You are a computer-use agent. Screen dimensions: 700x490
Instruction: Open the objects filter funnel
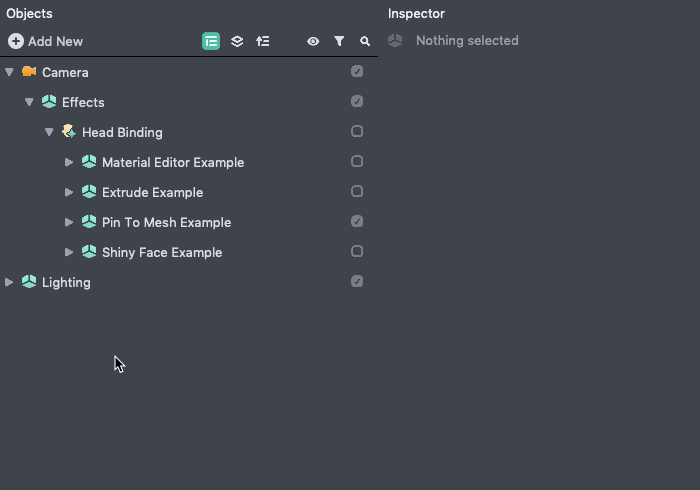pos(339,41)
